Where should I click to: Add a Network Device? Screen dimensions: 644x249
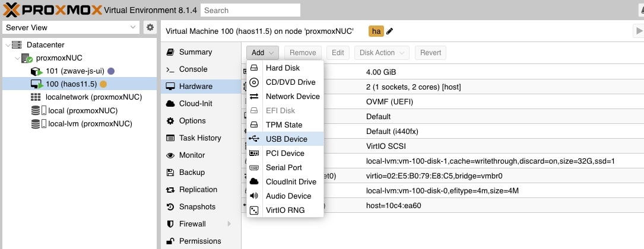click(285, 97)
